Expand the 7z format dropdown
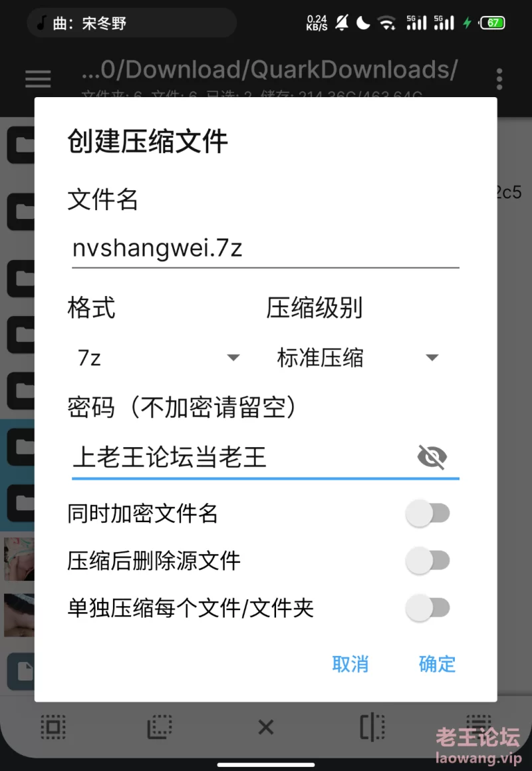 [x=158, y=357]
